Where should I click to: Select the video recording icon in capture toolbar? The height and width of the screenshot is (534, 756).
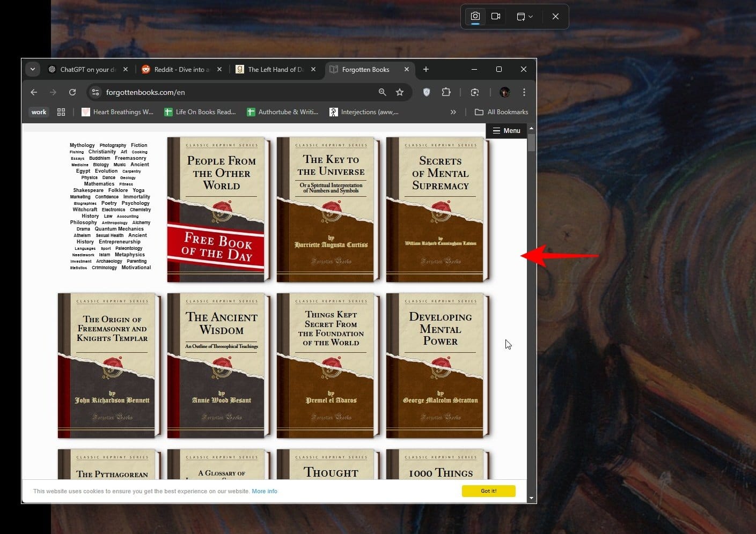[x=495, y=16]
